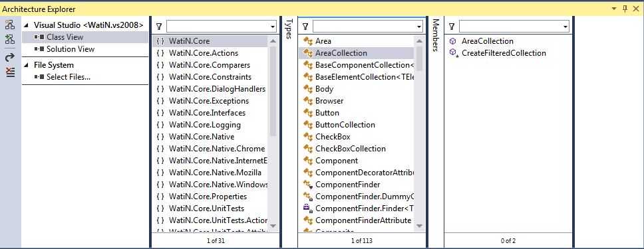Click the 1 of 31 status text

[x=215, y=240]
